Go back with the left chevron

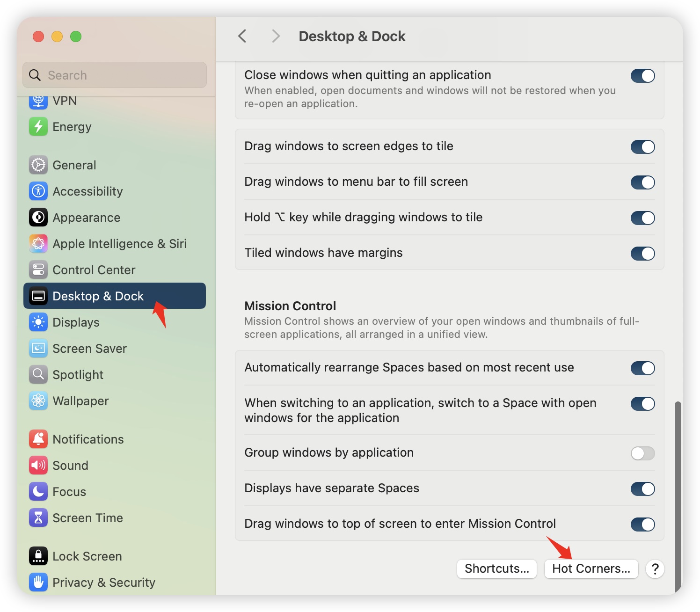pos(242,36)
